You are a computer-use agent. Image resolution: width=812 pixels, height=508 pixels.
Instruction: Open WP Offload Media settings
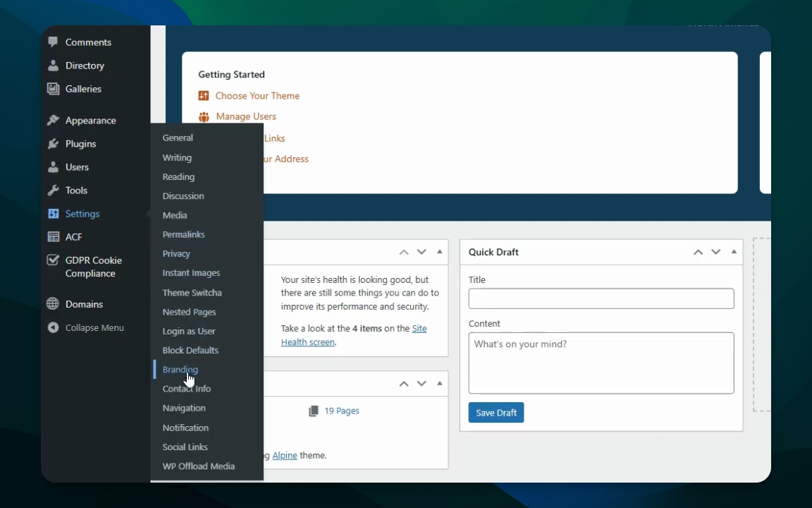(x=198, y=466)
